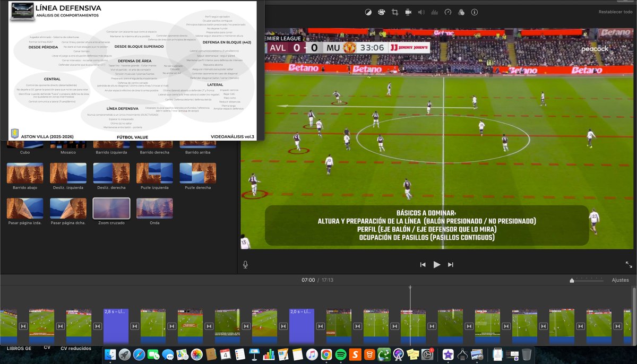The height and width of the screenshot is (364, 637).
Task: Open Google Chrome from the Dock
Action: (x=326, y=354)
